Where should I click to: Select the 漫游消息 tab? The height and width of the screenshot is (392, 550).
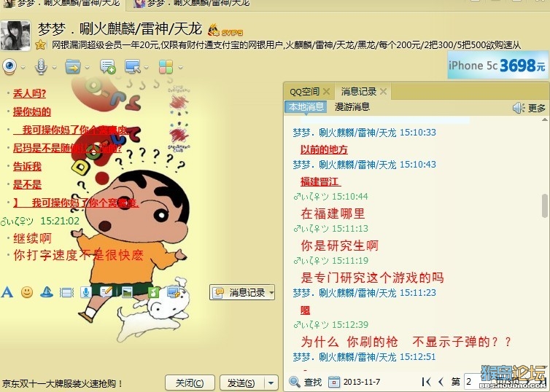tap(352, 107)
